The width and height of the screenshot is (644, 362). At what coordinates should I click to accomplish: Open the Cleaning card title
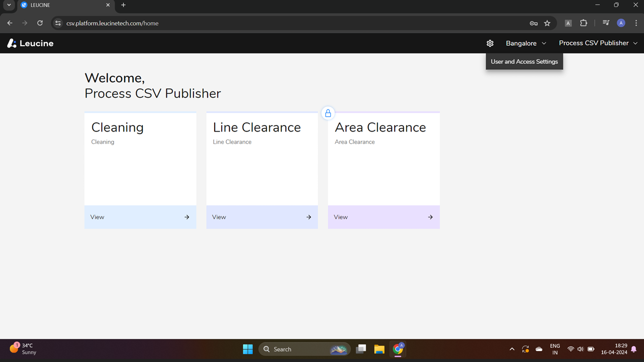coord(118,128)
